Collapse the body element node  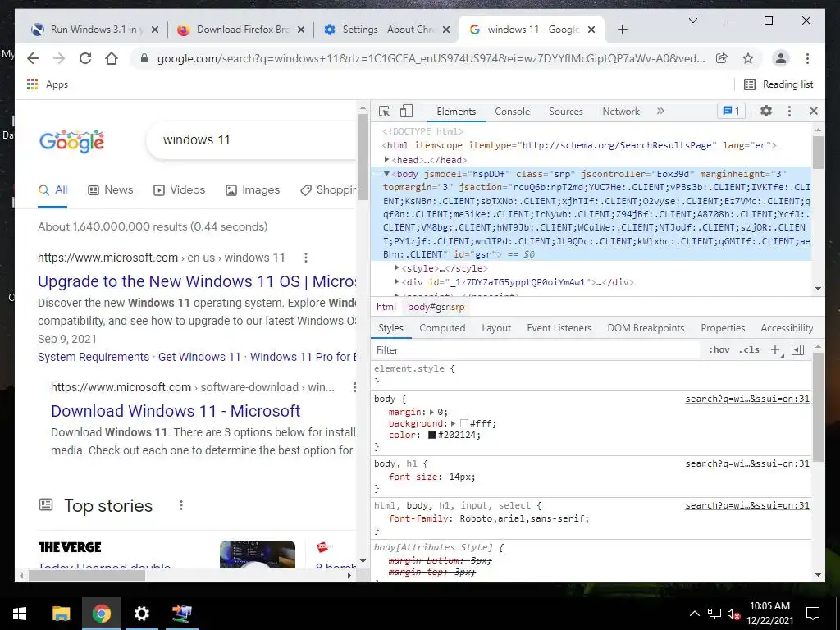(x=387, y=174)
